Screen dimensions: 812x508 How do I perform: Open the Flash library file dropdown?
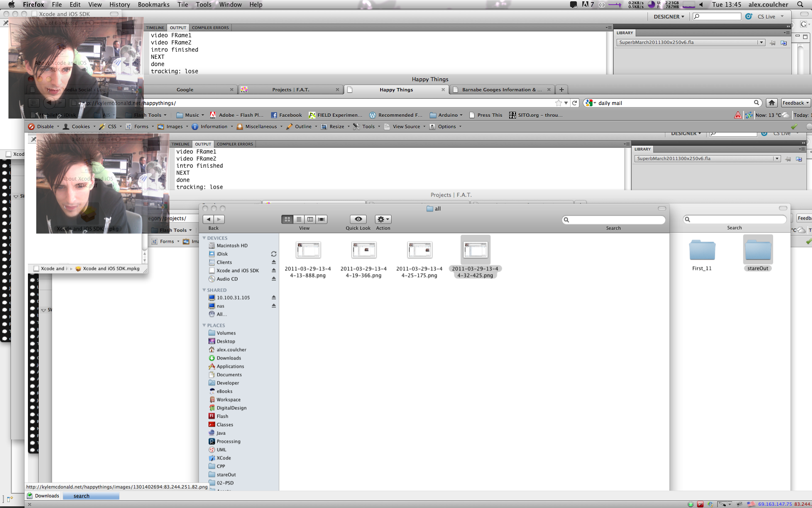pos(761,42)
